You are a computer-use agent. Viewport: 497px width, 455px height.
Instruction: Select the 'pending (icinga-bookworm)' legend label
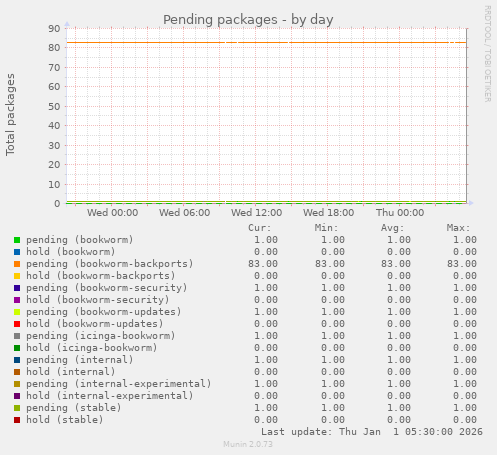click(101, 336)
